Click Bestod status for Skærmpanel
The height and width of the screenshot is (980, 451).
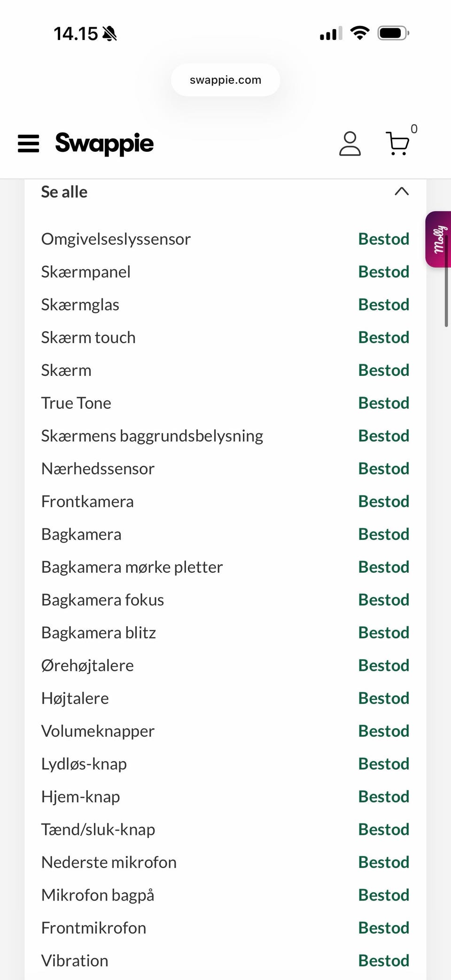tap(383, 272)
